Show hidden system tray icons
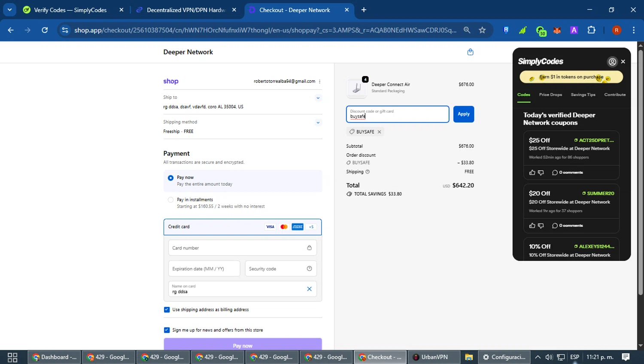The height and width of the screenshot is (364, 644). pos(538,357)
